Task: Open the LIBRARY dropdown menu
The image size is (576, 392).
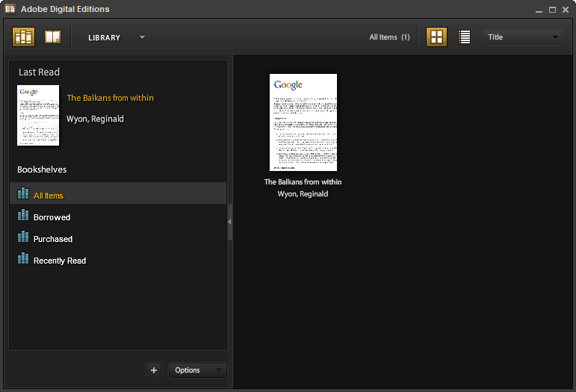Action: click(117, 37)
